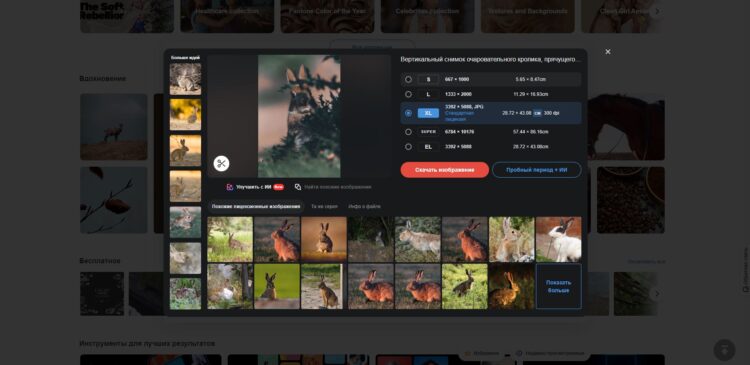Select the L size radio button

[408, 94]
